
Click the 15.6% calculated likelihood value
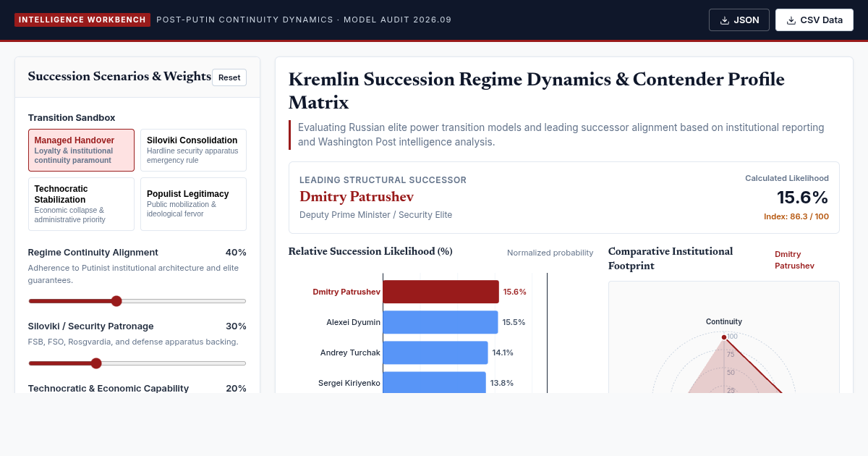point(803,198)
